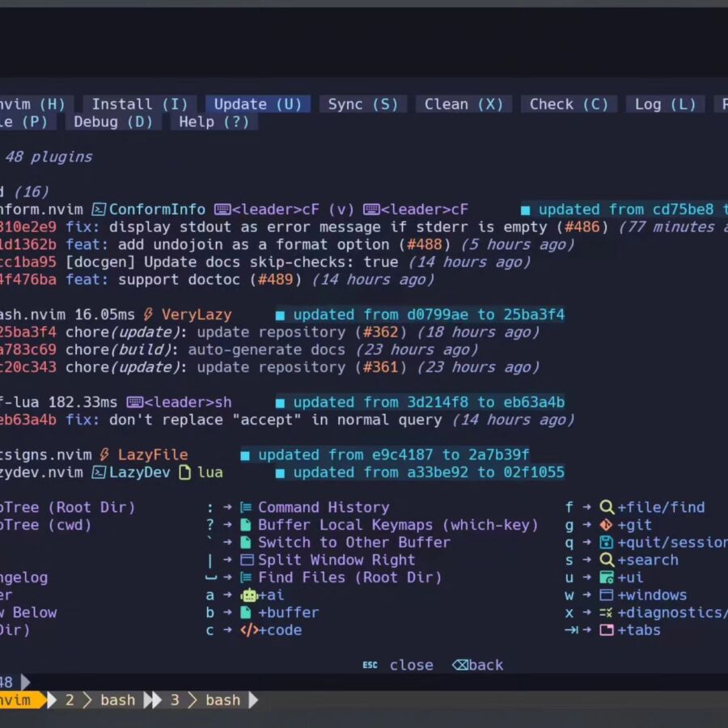The height and width of the screenshot is (728, 728).
Task: Click commit hash 25ba3f4 on the chore(update) #362 commit line
Action: click(28, 332)
